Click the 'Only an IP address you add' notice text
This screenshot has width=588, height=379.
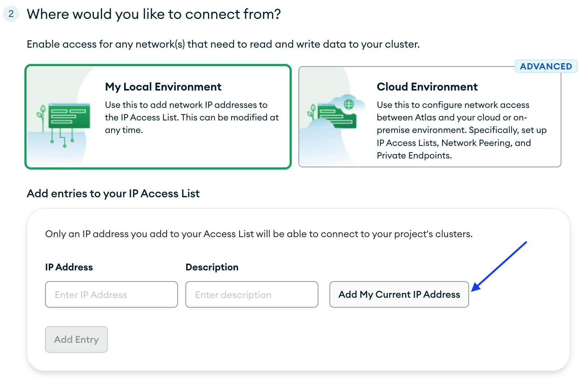point(259,234)
